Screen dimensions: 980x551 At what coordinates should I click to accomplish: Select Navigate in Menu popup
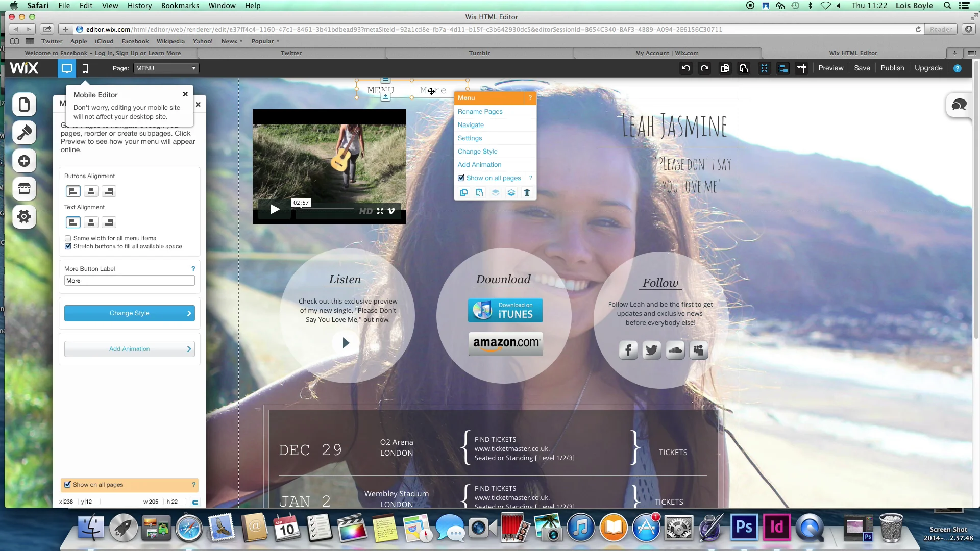point(471,125)
